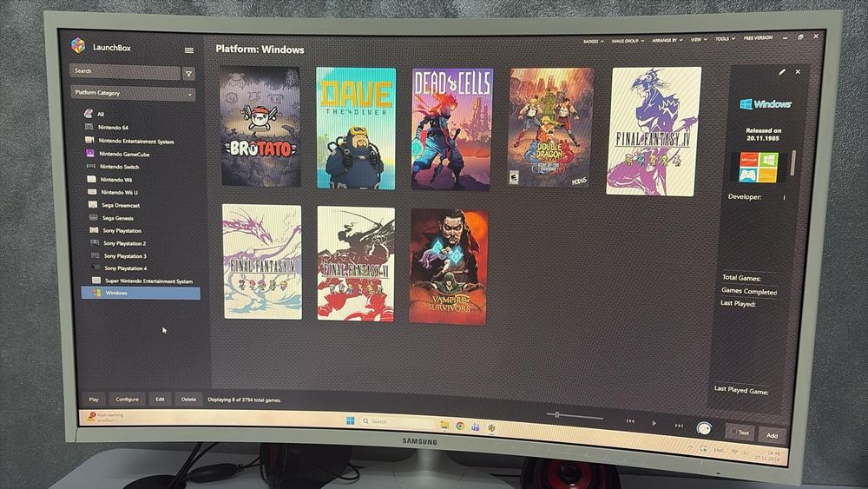Image resolution: width=868 pixels, height=489 pixels.
Task: Select the Final Fantasy VI cover
Action: (356, 264)
